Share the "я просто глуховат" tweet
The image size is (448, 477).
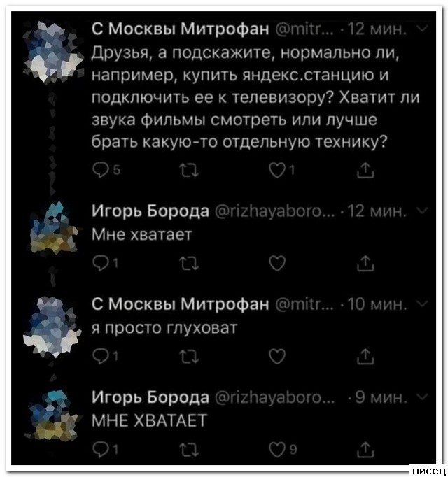point(365,359)
